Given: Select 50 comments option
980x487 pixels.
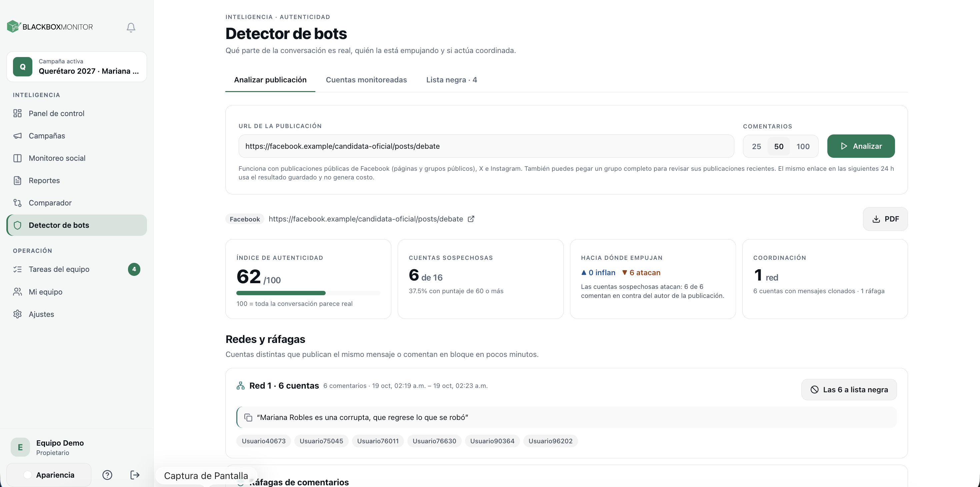Looking at the screenshot, I should point(778,146).
